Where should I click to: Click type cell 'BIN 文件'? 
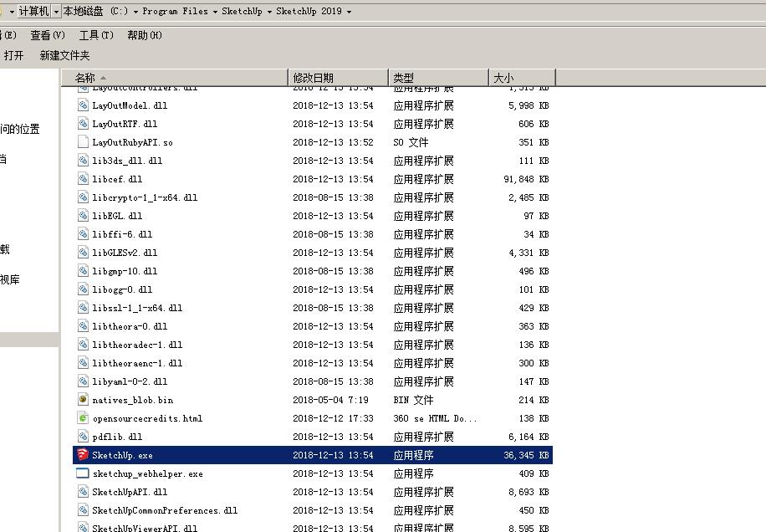(x=413, y=400)
